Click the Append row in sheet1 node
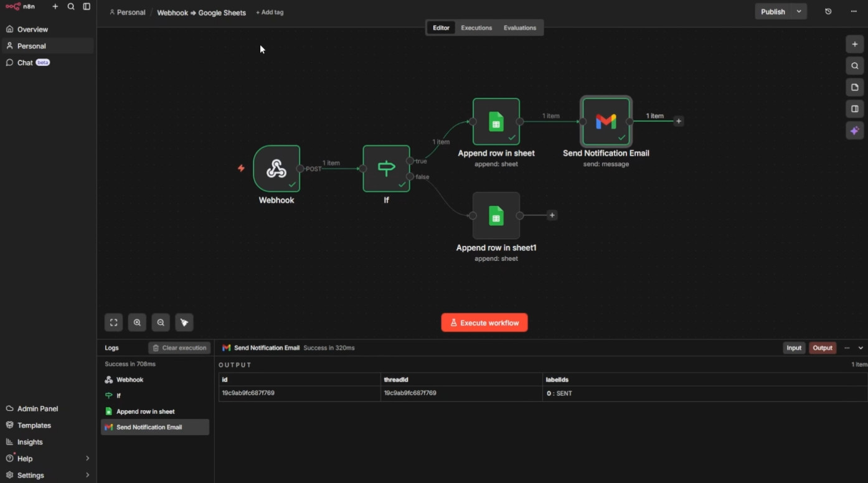 pos(496,216)
